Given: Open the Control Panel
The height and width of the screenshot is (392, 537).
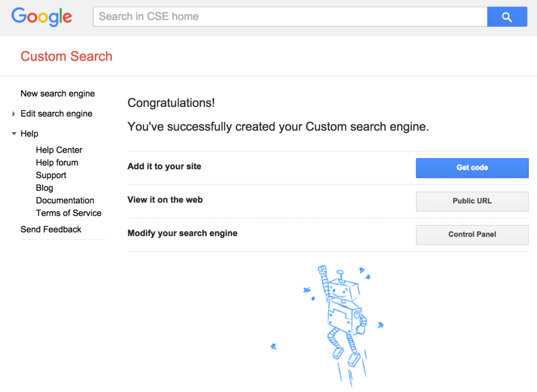Looking at the screenshot, I should 471,235.
